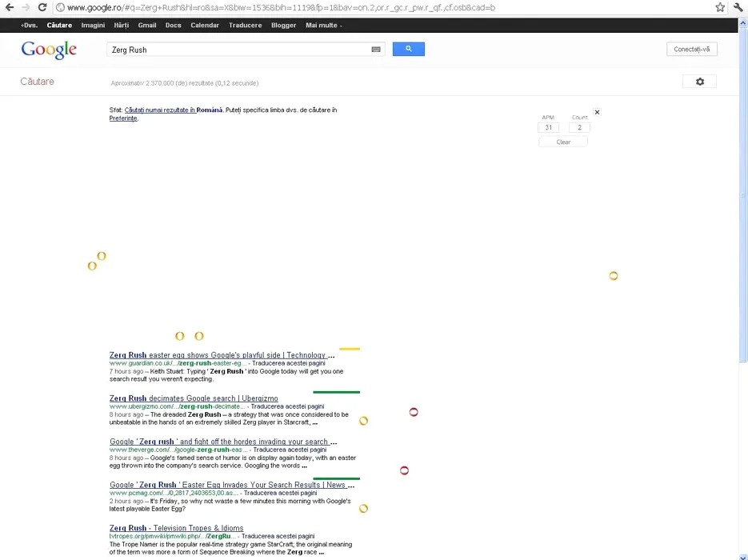748x560 pixels.
Task: Open Hărți in the top navigation
Action: point(121,26)
